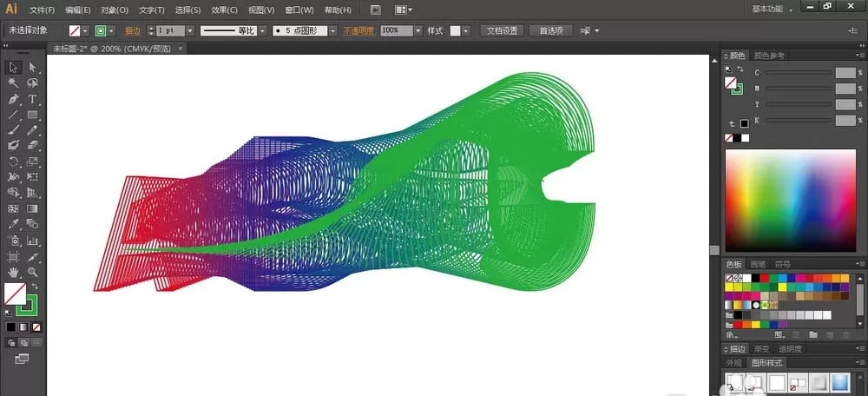This screenshot has height=396, width=868.
Task: Pick a color from the spectrum ramp
Action: pos(791,201)
